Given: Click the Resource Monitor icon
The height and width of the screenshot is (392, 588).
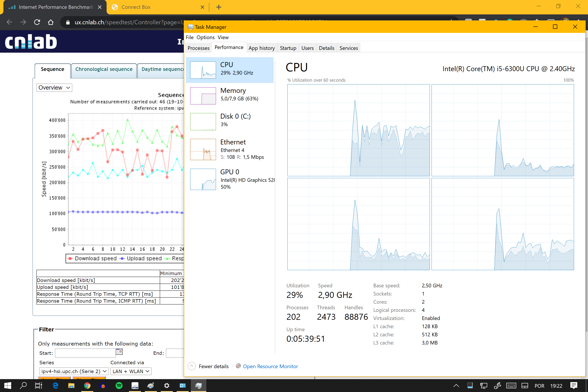Looking at the screenshot, I should (238, 366).
